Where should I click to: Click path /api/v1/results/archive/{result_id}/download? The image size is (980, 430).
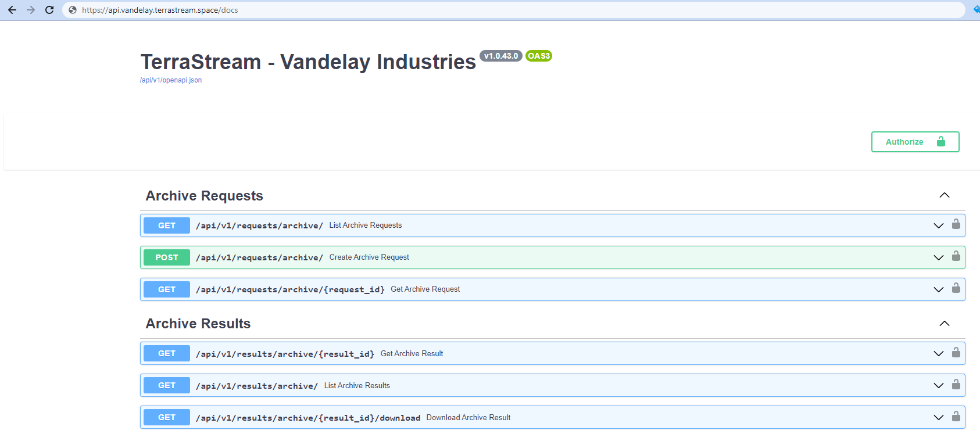[x=308, y=418]
